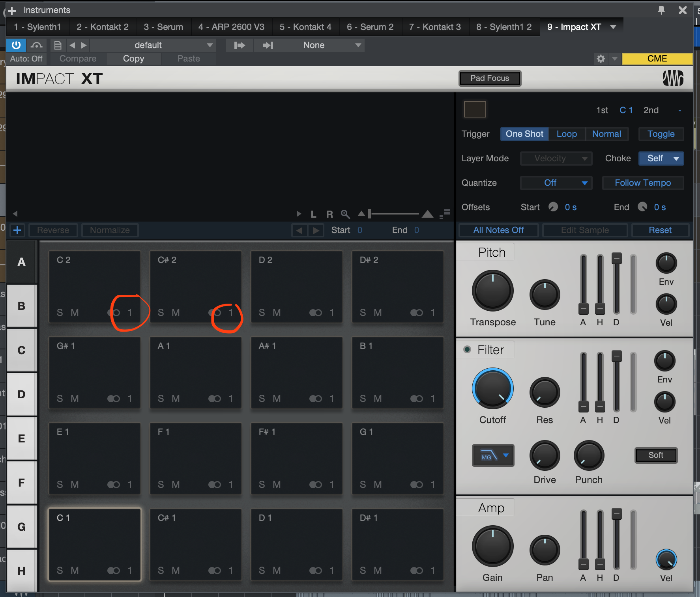Expand the Impact XT tab menu arrow
The width and height of the screenshot is (700, 597).
613,27
